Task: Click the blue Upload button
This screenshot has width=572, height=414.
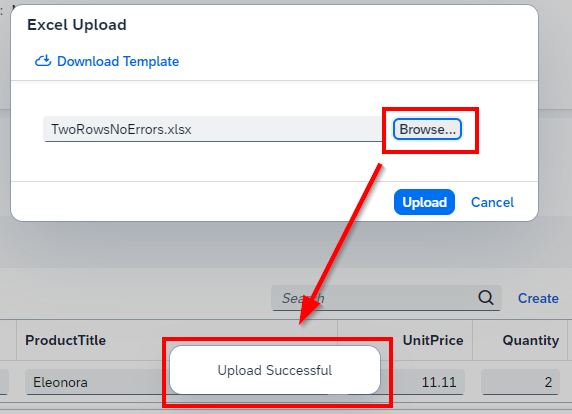Action: point(424,202)
